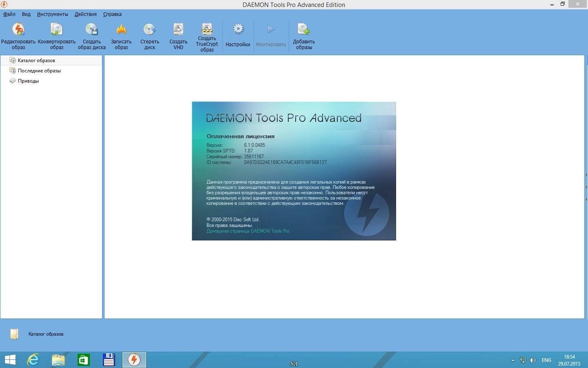This screenshot has height=368, width=588.
Task: Click © 2000-2015 Disc Soft Ltd. text
Action: [233, 220]
